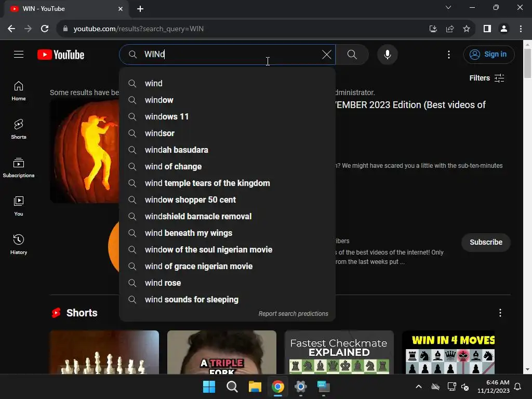Reload the YouTube page
Viewport: 532px width, 399px height.
point(45,29)
